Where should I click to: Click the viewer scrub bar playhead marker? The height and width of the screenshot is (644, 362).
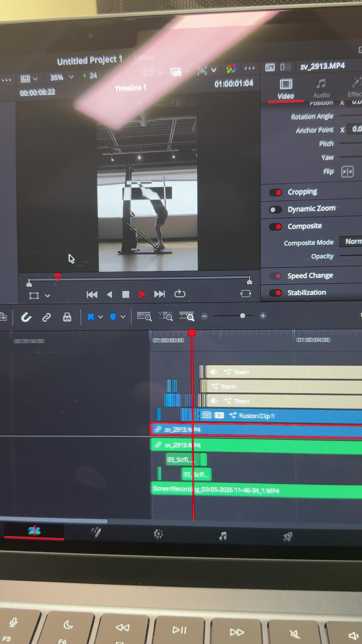58,277
